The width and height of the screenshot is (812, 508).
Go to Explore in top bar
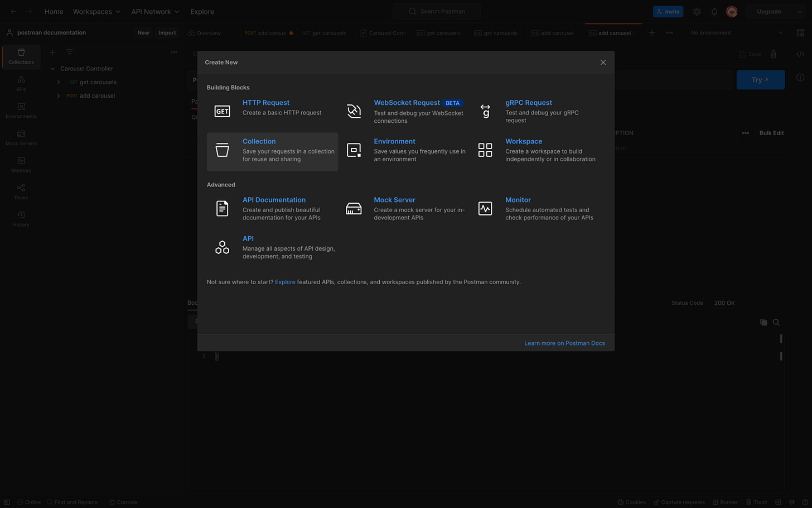[x=202, y=11]
